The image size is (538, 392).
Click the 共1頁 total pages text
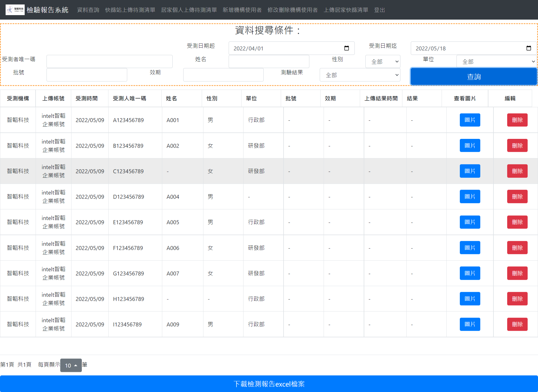[24, 365]
